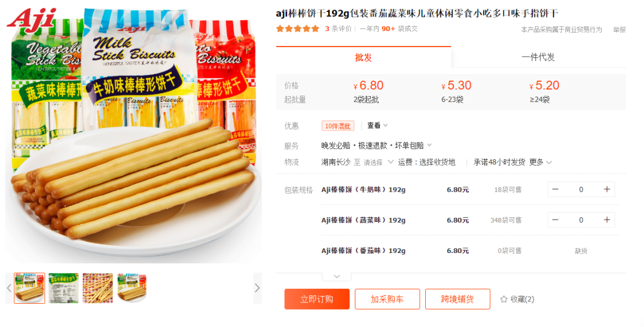Screen dimensions: 644x327
Task: Switch to the 一件代发 tab
Action: [x=538, y=57]
